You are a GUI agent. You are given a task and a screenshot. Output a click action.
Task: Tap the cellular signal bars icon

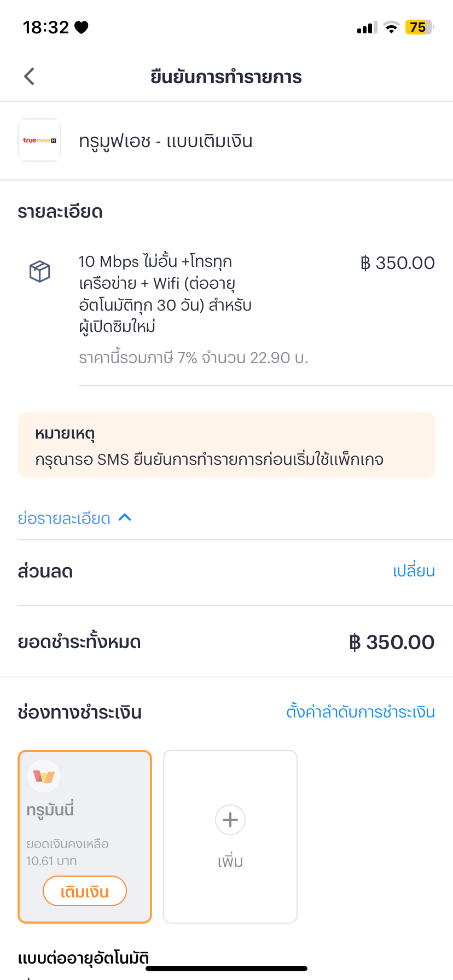tap(367, 27)
